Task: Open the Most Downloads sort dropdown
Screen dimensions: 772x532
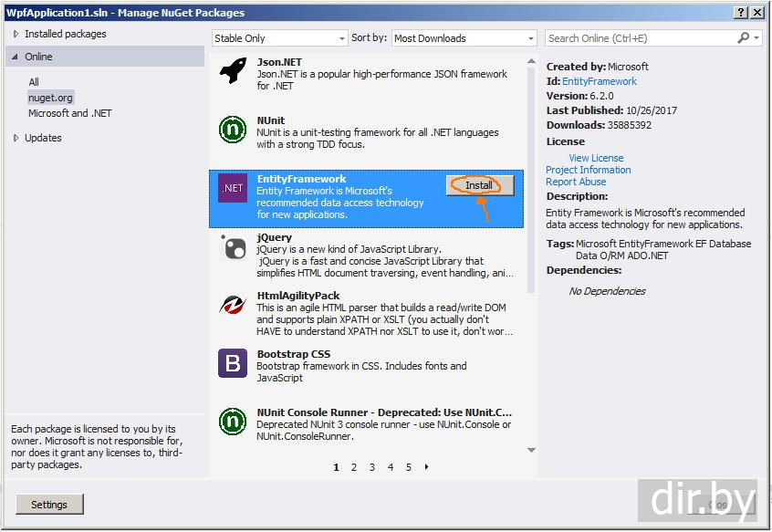Action: tap(464, 38)
